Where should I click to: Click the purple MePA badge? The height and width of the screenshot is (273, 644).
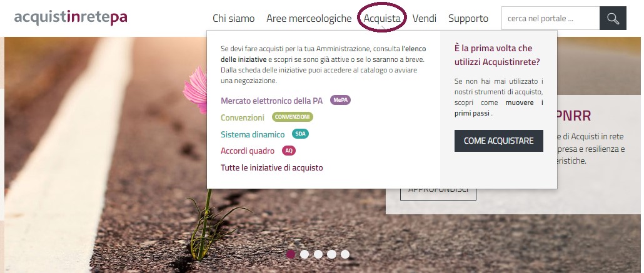(x=341, y=100)
